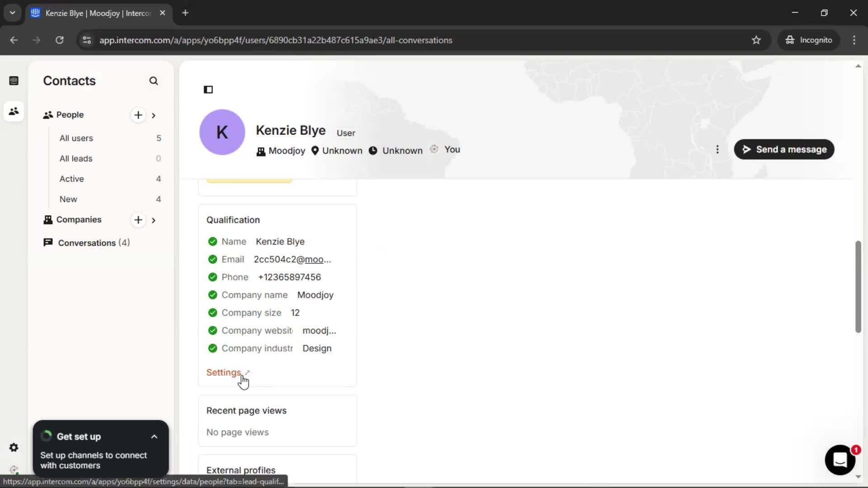Screen dimensions: 868x488
Task: Click the Company size green check icon
Action: point(212,313)
